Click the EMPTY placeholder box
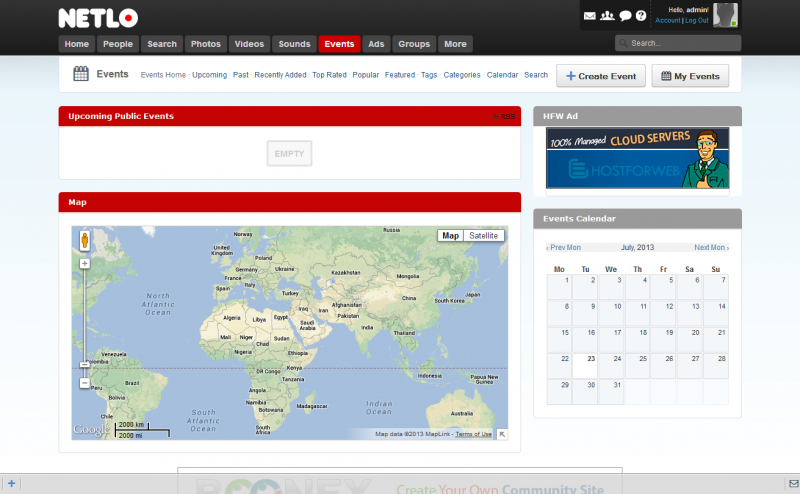Image resolution: width=800 pixels, height=494 pixels. pos(289,154)
